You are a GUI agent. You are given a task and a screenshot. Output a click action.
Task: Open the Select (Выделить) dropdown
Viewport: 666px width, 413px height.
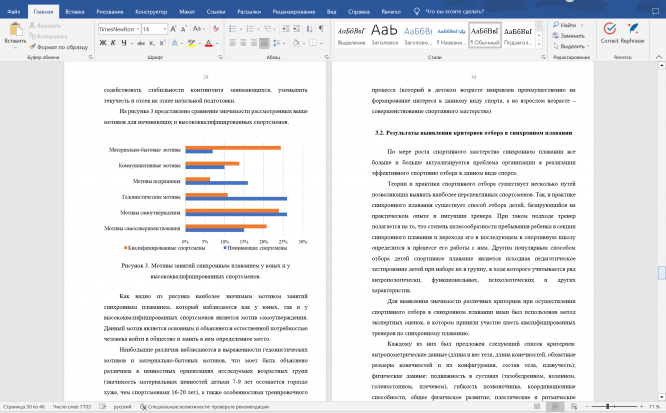click(571, 46)
